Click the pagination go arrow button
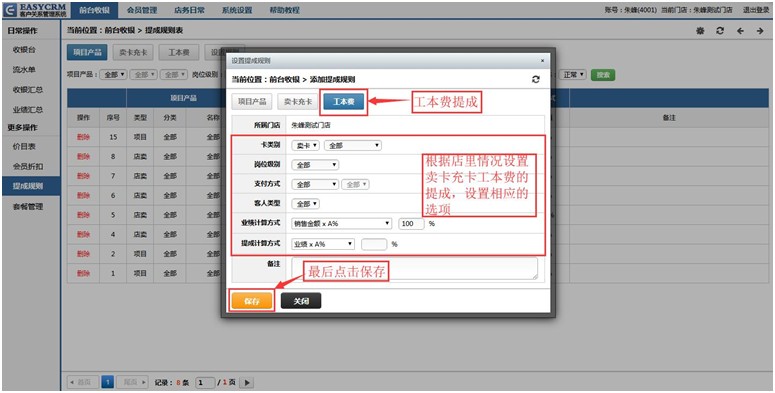 [x=248, y=382]
